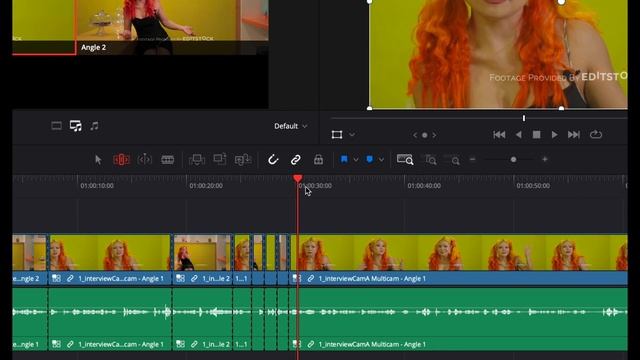Choose the Dynamic Trim Mode tool
640x360 pixels.
[144, 160]
